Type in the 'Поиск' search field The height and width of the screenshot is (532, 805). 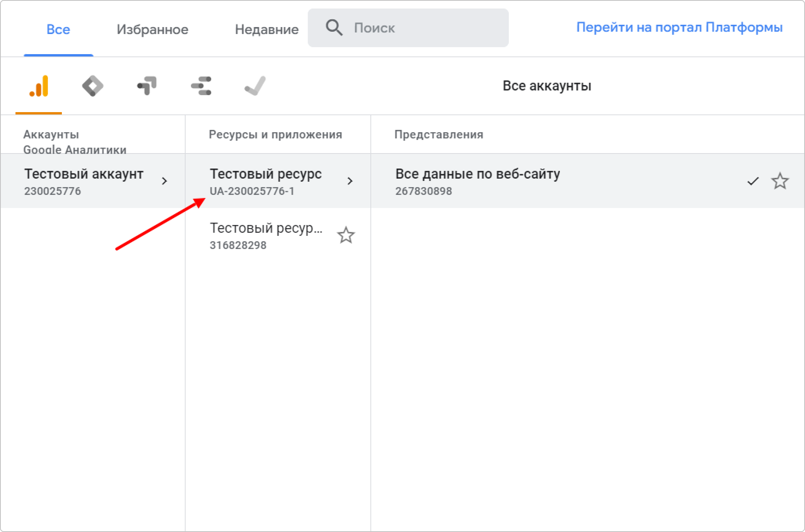[x=425, y=28]
